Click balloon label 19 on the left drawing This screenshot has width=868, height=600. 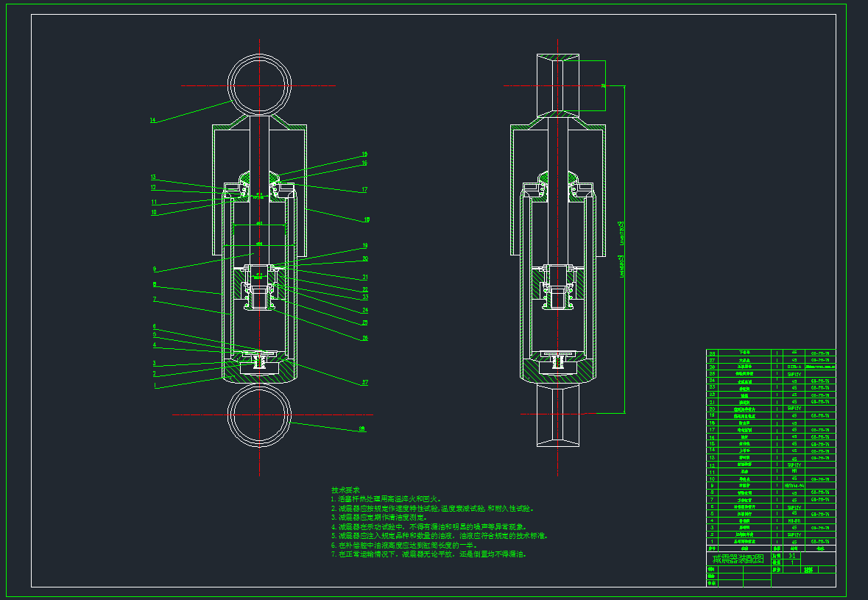coord(365,246)
